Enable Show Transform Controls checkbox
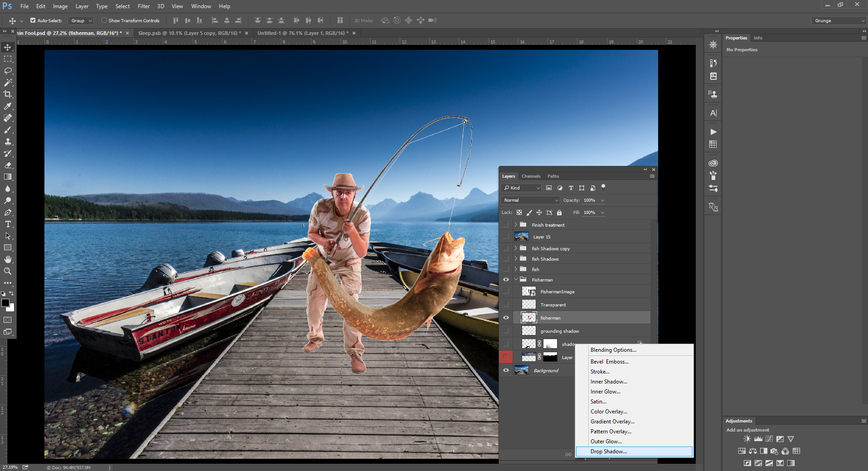 point(104,20)
